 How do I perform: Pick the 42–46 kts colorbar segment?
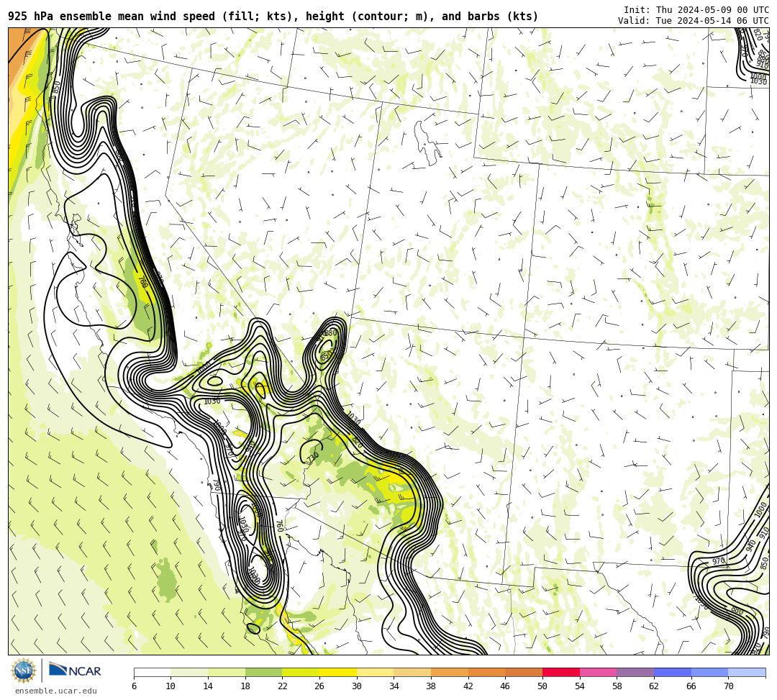click(486, 672)
